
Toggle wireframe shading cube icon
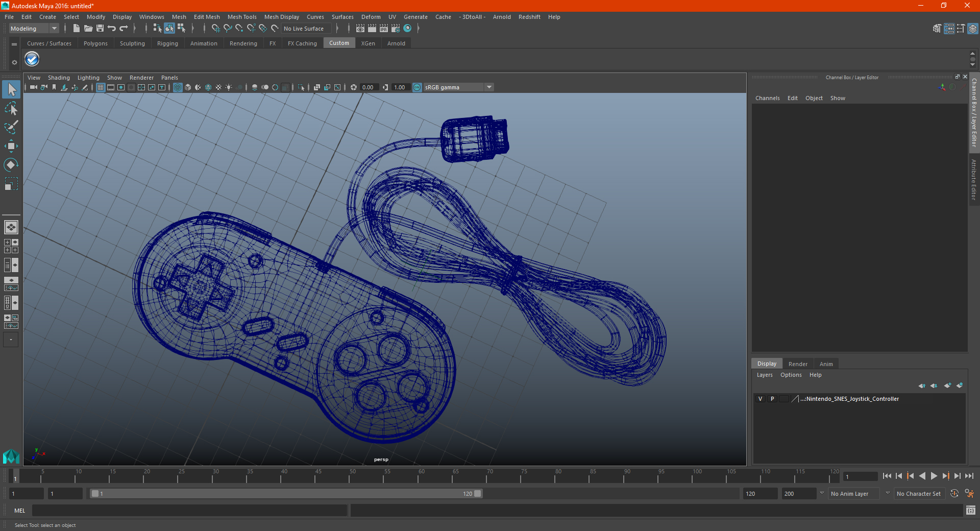178,87
